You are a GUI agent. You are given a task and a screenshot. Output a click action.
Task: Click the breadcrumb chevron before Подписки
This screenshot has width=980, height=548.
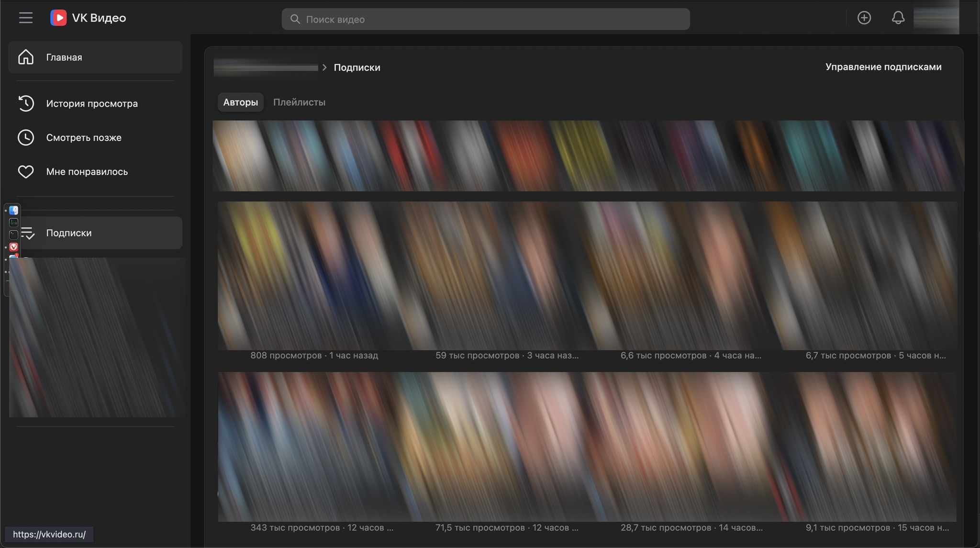coord(324,67)
